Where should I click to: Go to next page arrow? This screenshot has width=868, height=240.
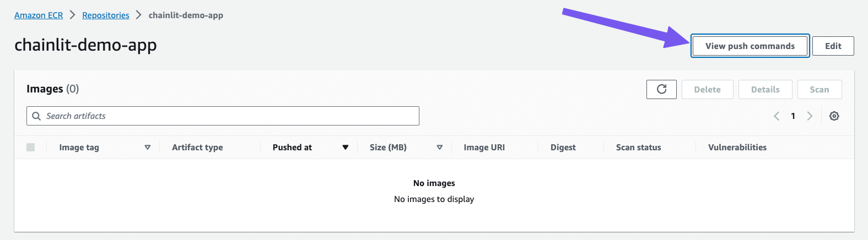(810, 116)
